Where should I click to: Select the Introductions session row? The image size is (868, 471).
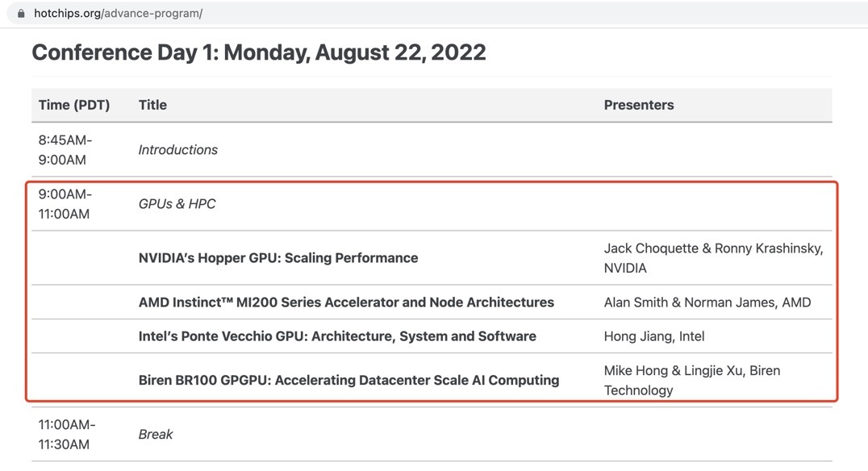(x=432, y=149)
